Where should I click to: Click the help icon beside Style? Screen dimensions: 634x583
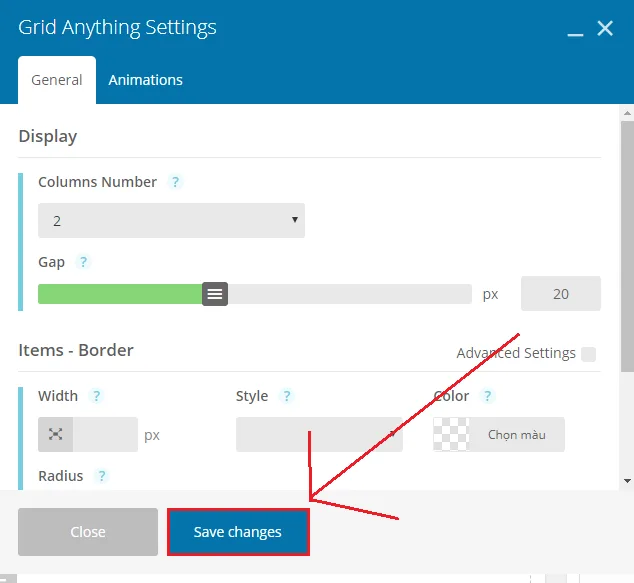pyautogui.click(x=287, y=396)
